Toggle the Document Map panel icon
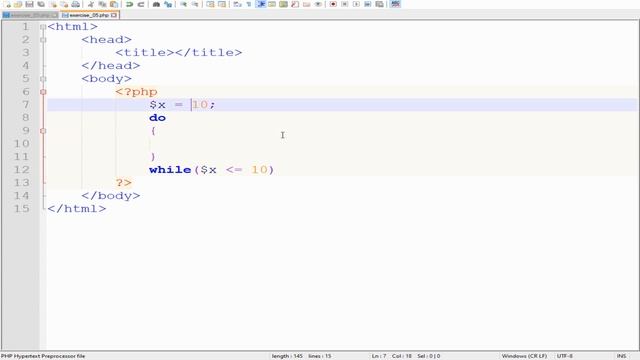The width and height of the screenshot is (640, 360). point(283,4)
